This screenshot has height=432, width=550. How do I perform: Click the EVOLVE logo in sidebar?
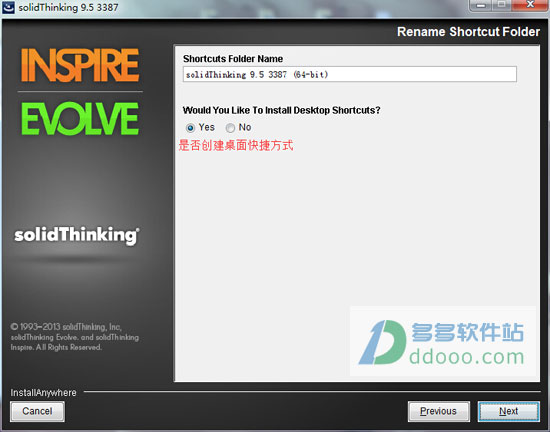tap(80, 119)
